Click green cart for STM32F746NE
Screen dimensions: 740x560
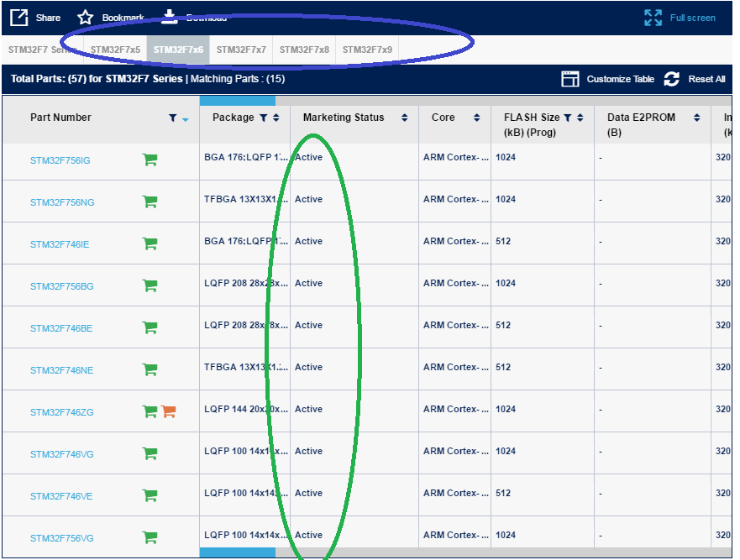[150, 369]
